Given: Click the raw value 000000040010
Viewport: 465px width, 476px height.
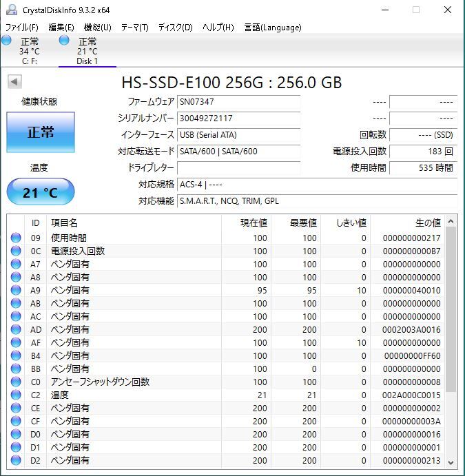Looking at the screenshot, I should pyautogui.click(x=411, y=290).
